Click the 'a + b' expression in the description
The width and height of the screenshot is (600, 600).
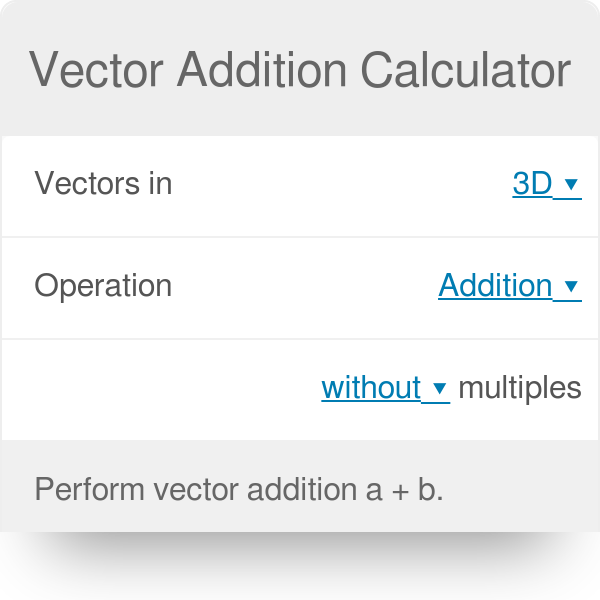[402, 490]
